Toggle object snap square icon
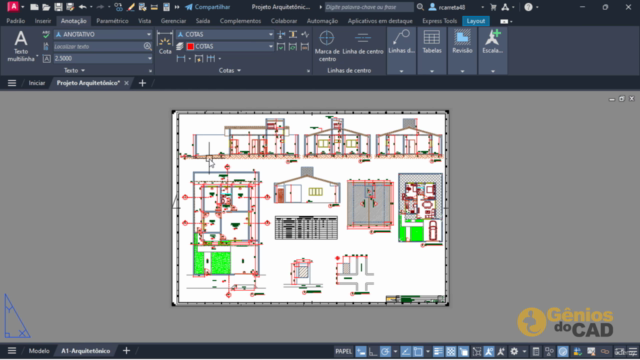 point(418,351)
